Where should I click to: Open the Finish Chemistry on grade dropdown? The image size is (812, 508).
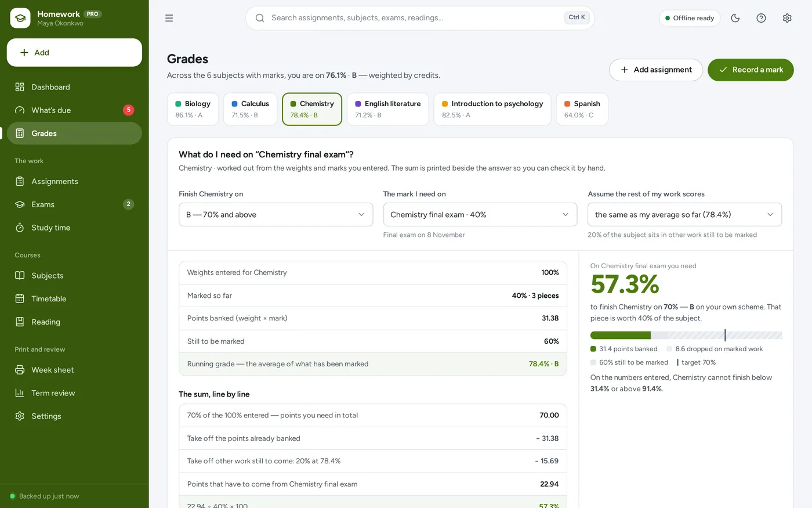275,215
